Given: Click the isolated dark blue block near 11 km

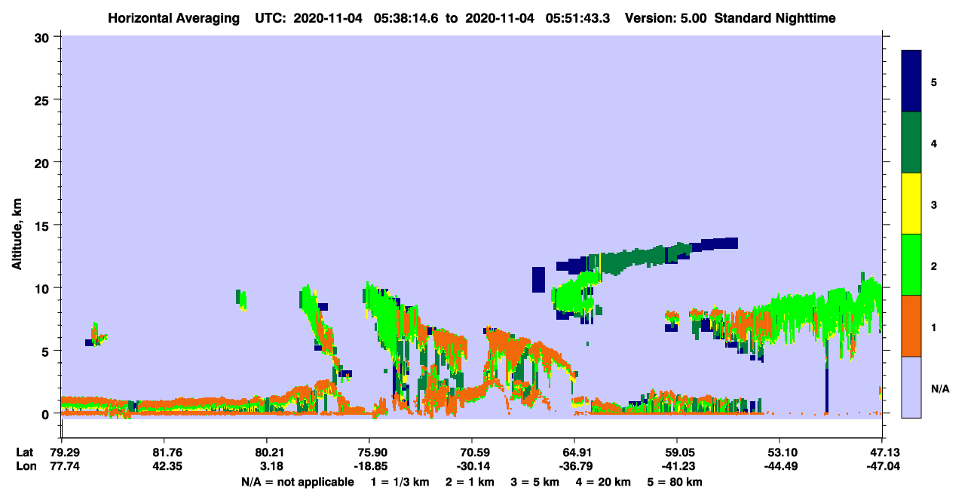Looking at the screenshot, I should click(538, 279).
